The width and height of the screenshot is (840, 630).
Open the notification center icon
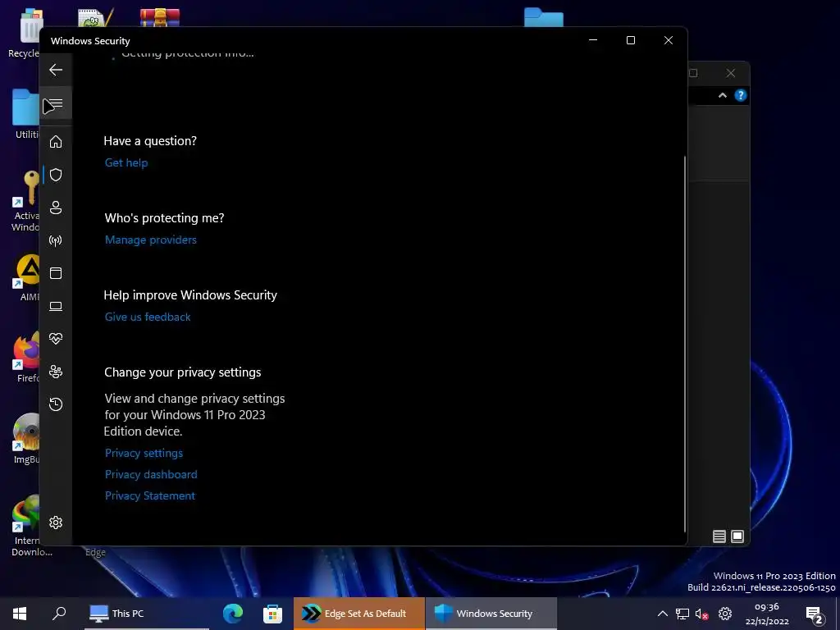(815, 614)
